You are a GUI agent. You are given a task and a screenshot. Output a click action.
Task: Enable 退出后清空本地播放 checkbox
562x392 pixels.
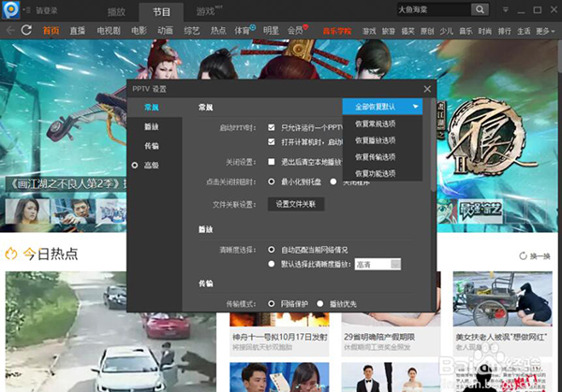tap(272, 162)
